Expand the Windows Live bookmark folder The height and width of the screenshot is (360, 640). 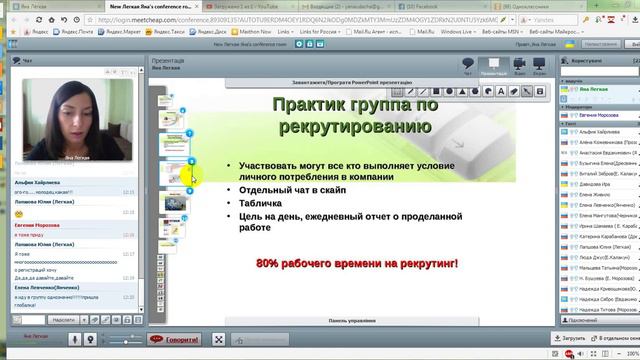[x=458, y=31]
